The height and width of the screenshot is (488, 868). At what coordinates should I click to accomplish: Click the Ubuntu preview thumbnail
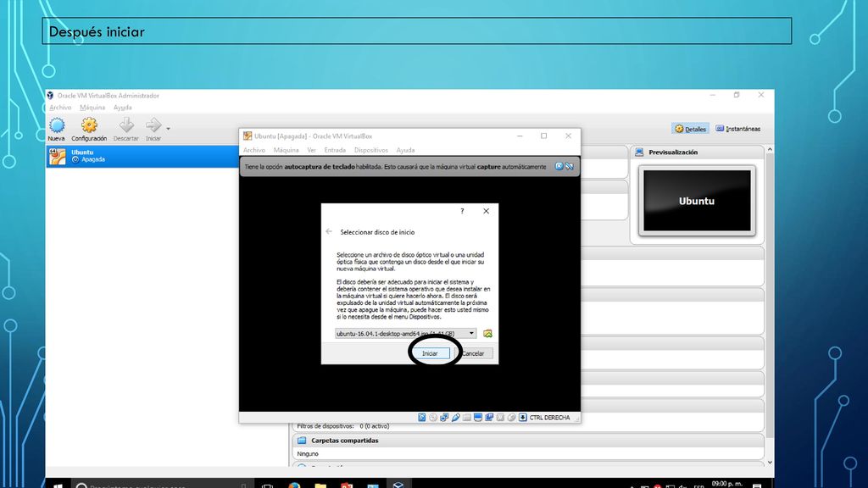(x=697, y=200)
